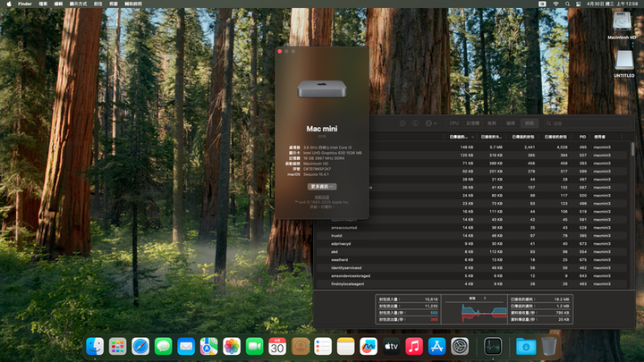644x362 pixels.
Task: Select the identityservicesd process row
Action: click(471, 267)
